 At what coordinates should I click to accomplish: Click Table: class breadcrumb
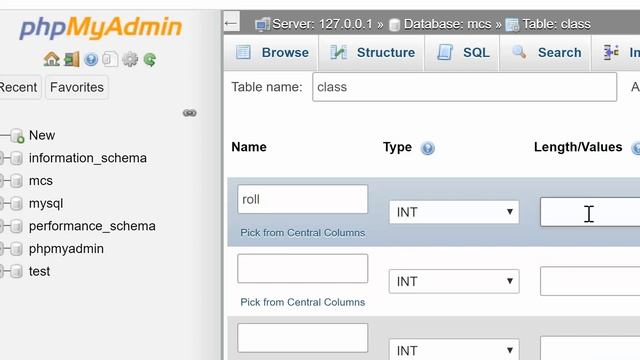pyautogui.click(x=556, y=24)
